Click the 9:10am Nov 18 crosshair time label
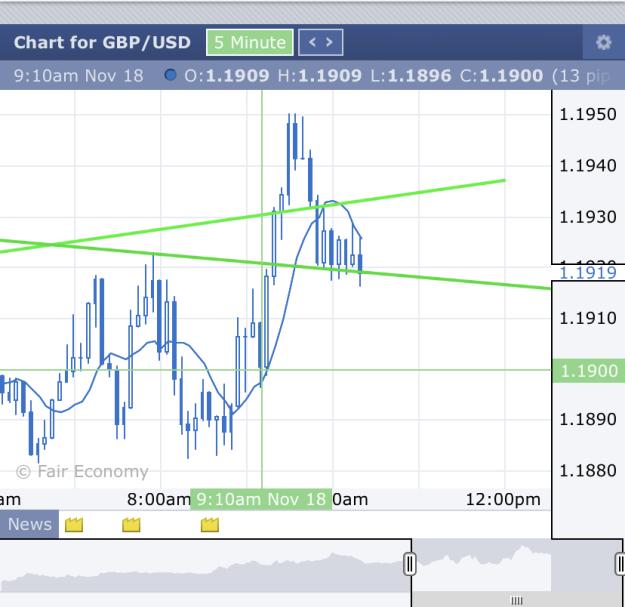This screenshot has width=625, height=607. pyautogui.click(x=261, y=499)
